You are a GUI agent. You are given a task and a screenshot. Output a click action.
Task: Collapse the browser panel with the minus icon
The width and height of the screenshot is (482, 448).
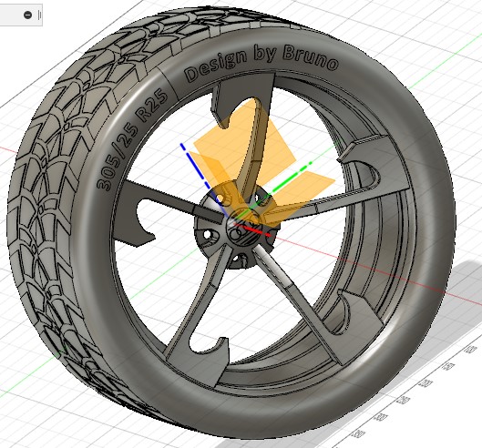click(27, 15)
